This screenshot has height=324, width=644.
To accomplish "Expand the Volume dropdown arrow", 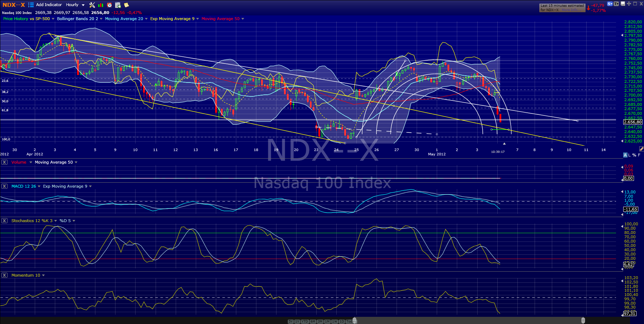I will point(31,162).
